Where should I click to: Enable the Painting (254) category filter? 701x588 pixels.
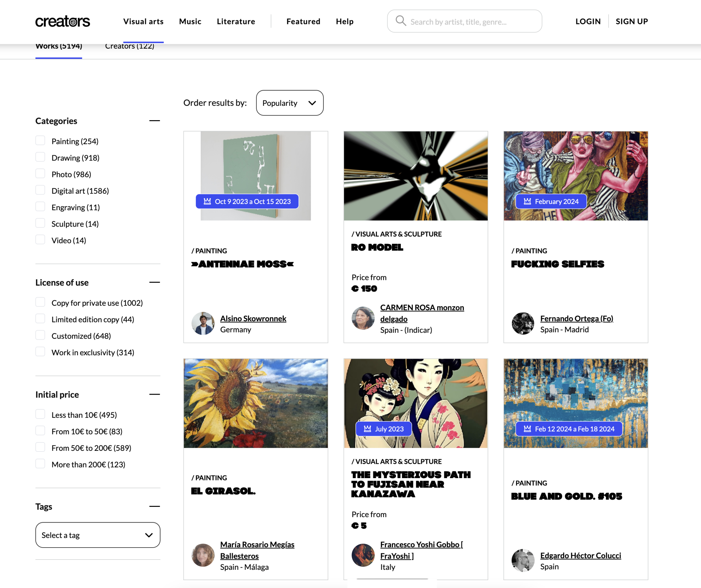tap(40, 140)
